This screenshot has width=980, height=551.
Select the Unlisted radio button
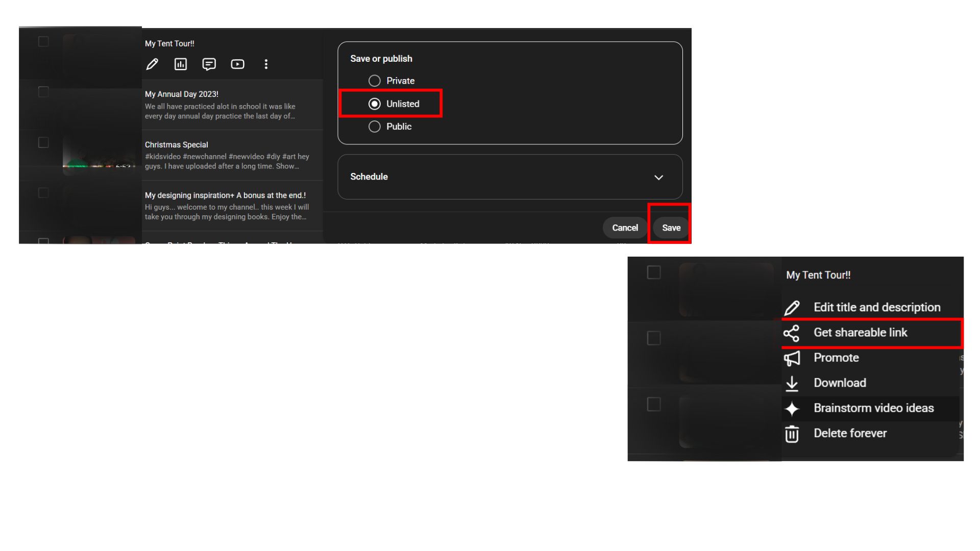point(374,103)
